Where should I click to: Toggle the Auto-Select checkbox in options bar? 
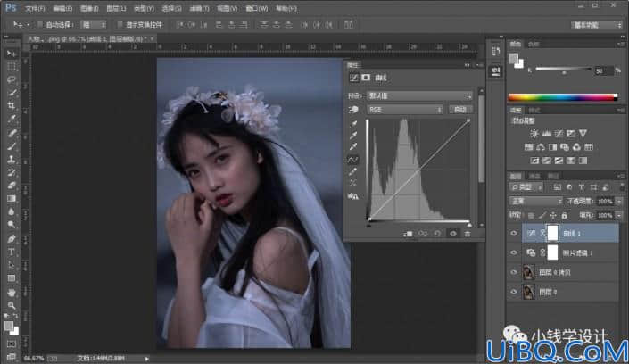40,25
